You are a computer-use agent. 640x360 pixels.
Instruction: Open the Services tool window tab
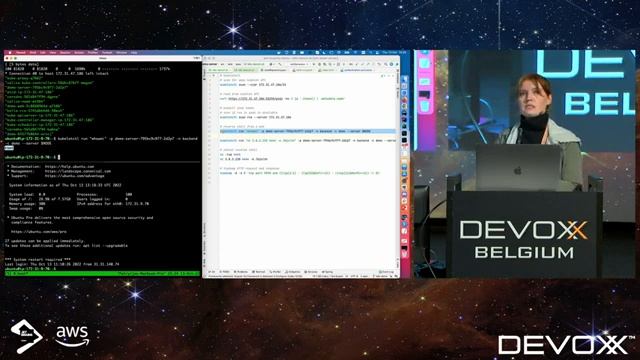click(x=311, y=272)
